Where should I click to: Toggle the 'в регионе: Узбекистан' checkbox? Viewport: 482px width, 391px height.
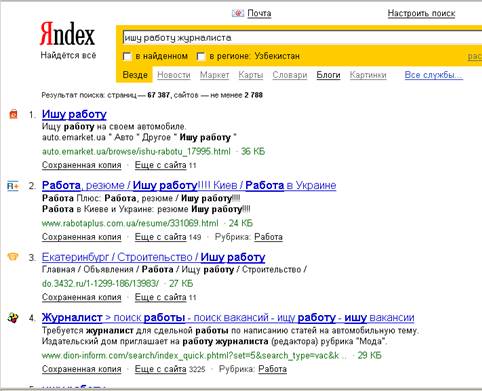pyautogui.click(x=201, y=56)
